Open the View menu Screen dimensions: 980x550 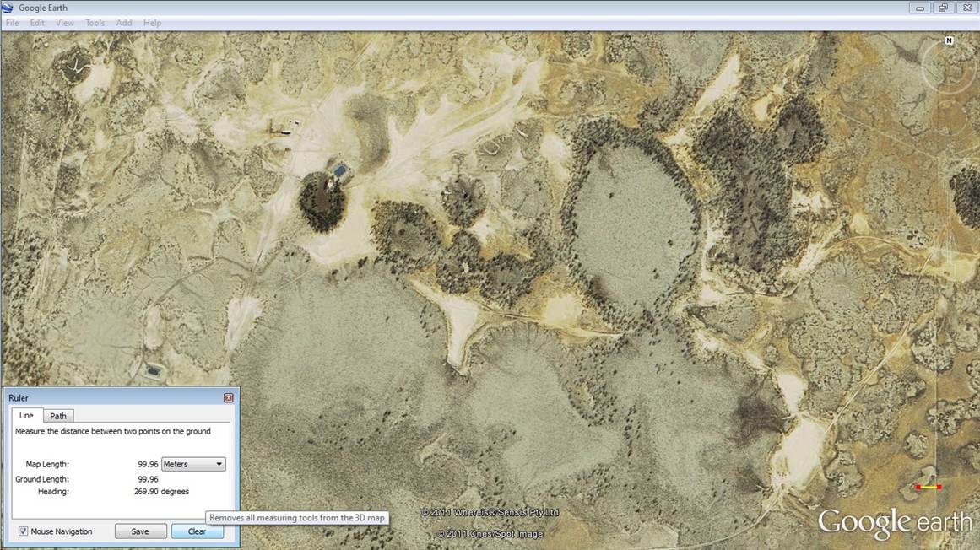[64, 23]
